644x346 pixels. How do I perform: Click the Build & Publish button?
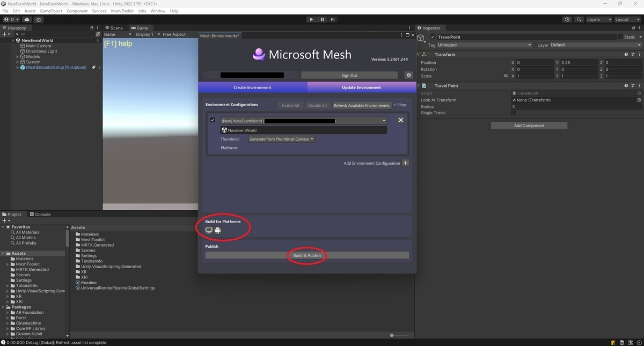pyautogui.click(x=307, y=255)
